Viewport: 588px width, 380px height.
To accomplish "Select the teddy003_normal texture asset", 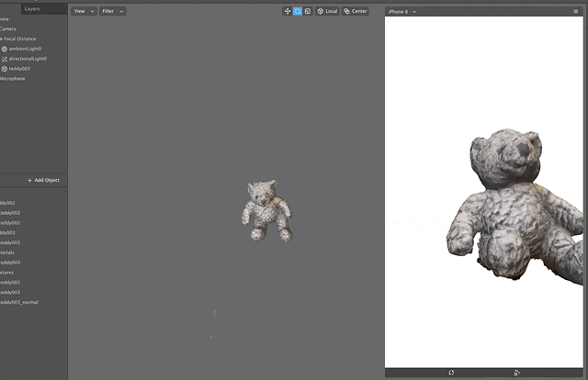I will coord(19,302).
